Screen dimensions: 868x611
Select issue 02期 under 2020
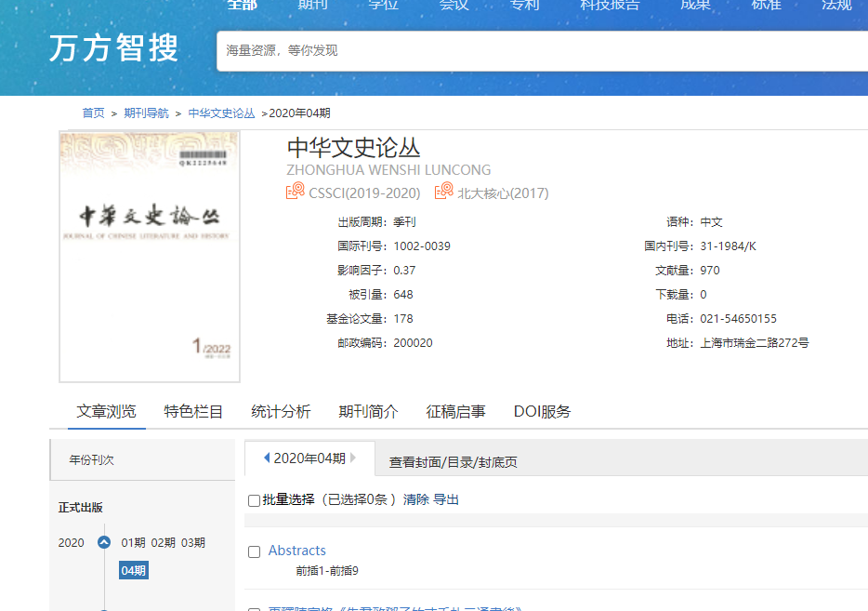coord(164,543)
